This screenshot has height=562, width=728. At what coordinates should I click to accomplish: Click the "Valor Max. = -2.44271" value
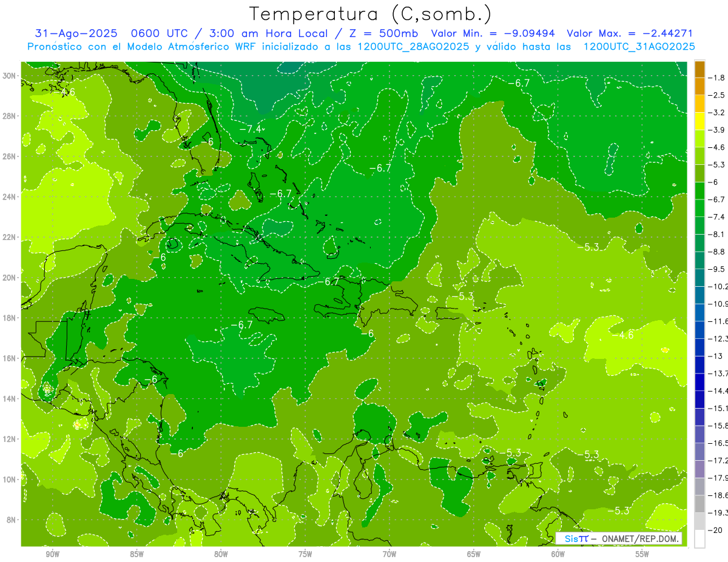[x=630, y=33]
